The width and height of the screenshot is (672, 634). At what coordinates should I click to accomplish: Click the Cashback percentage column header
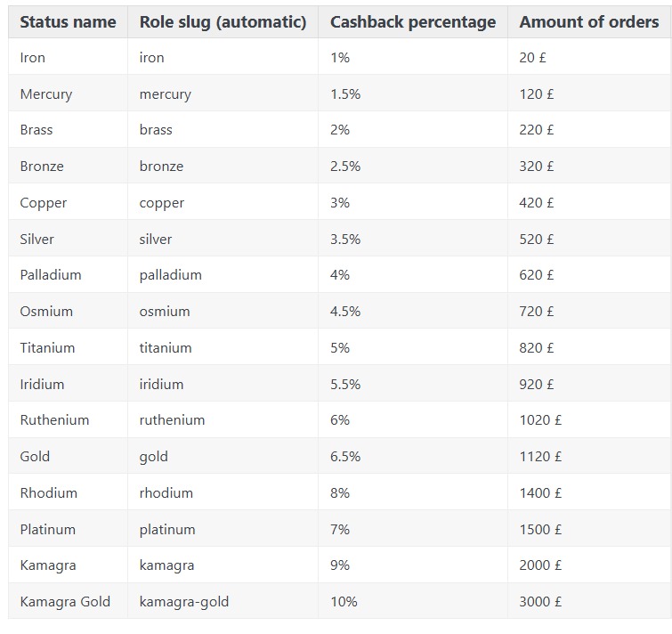pos(413,22)
